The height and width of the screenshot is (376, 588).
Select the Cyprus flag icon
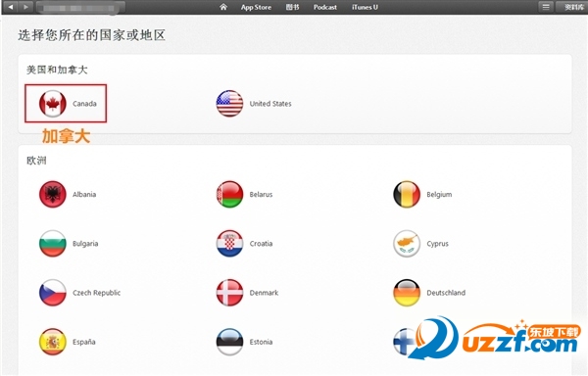click(407, 244)
